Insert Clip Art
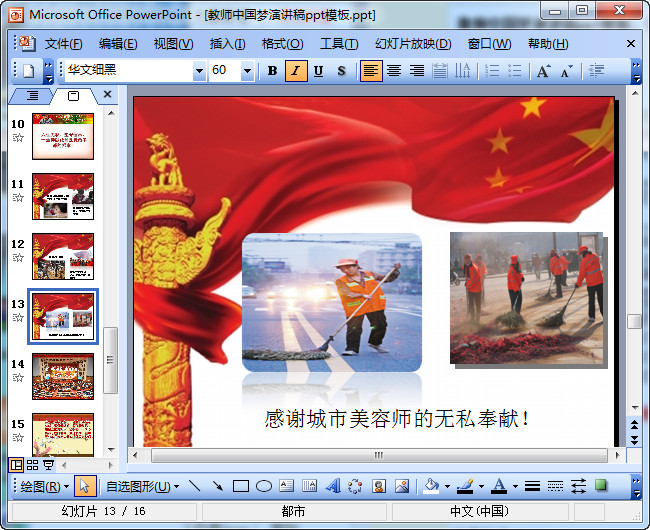The image size is (650, 530). coord(378,486)
